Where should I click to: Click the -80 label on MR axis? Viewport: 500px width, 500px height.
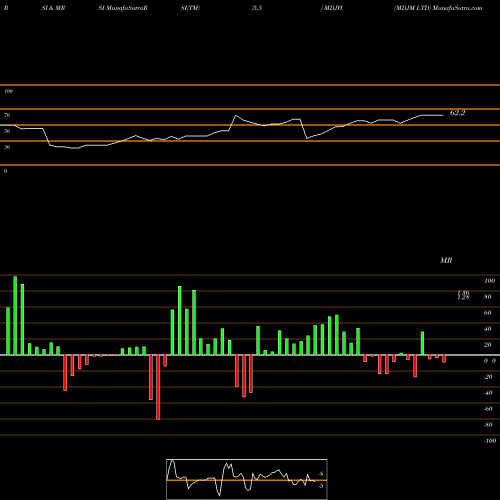[x=488, y=425]
